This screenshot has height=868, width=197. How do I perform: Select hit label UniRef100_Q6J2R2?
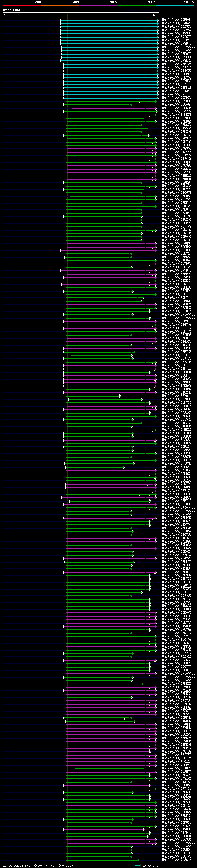point(177,155)
